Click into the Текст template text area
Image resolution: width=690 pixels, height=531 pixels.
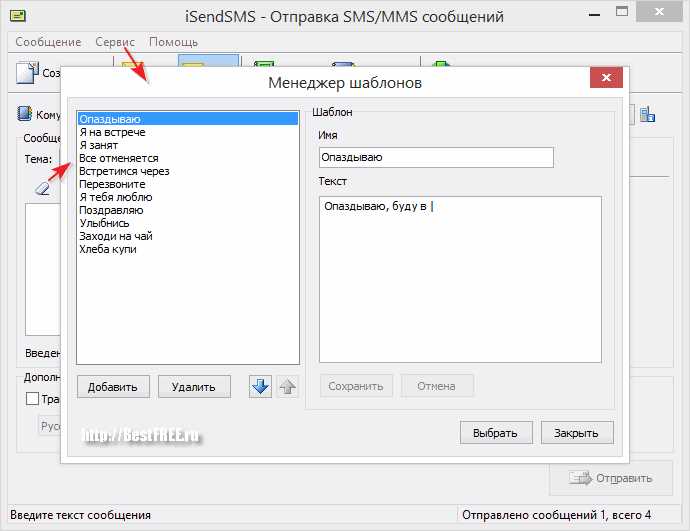pos(460,279)
